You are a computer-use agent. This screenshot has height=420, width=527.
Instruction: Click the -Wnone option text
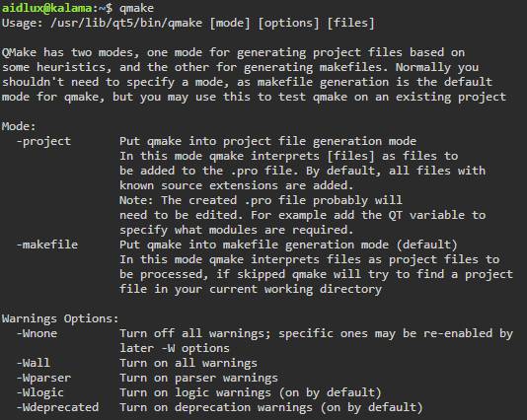(x=37, y=333)
